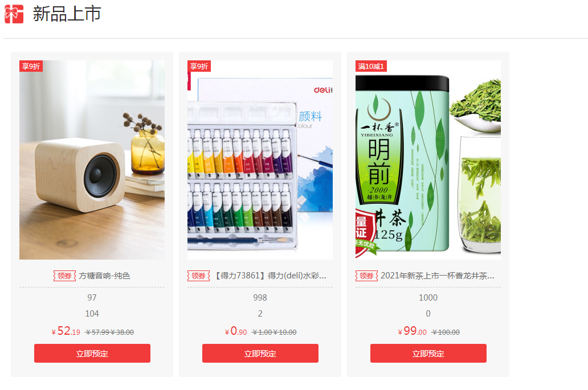Click the 享9折 badge on the watercolor image
This screenshot has width=588, height=390.
pos(199,66)
